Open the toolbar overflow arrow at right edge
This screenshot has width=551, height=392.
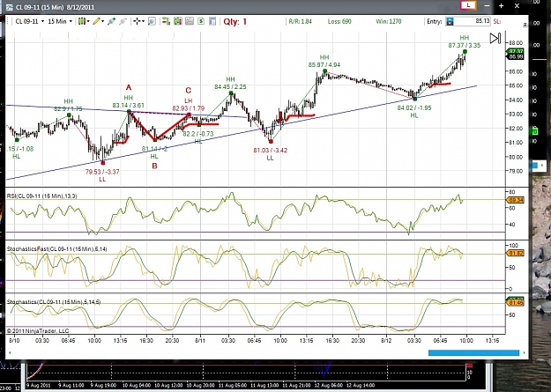point(525,25)
